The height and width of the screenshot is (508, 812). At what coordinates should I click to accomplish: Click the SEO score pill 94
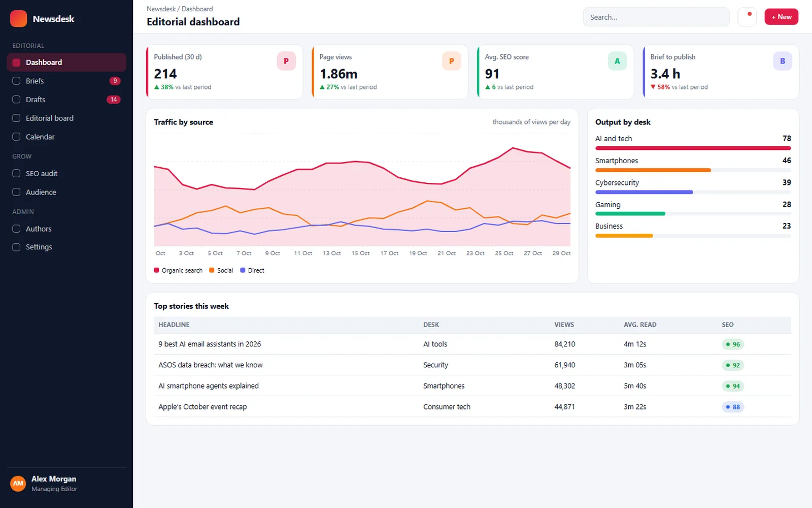point(733,386)
